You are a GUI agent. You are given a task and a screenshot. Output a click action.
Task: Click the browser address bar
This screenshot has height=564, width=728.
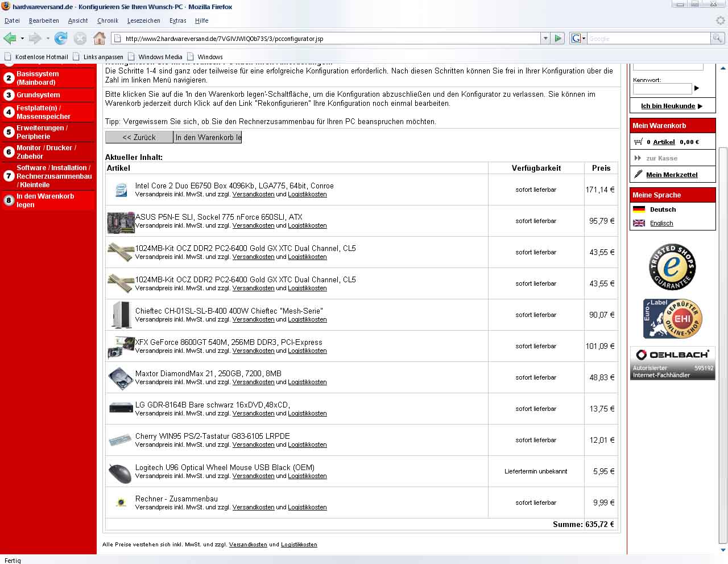(x=327, y=39)
